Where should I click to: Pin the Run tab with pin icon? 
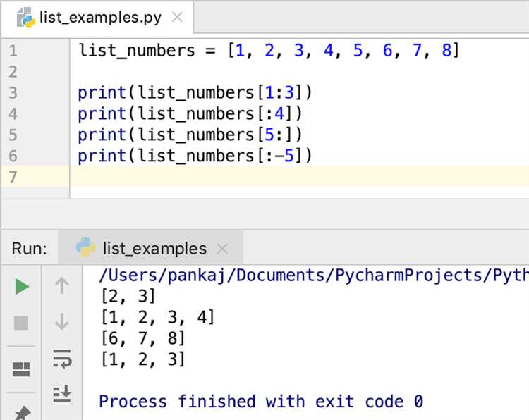22,413
